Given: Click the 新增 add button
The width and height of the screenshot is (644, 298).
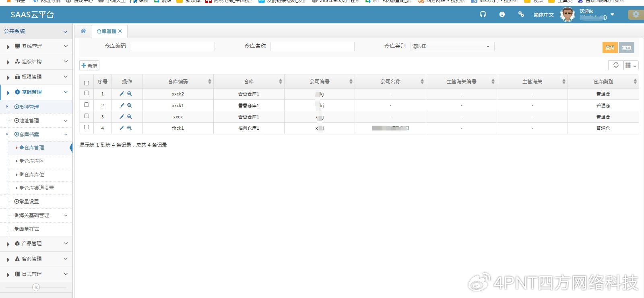Looking at the screenshot, I should coord(89,66).
